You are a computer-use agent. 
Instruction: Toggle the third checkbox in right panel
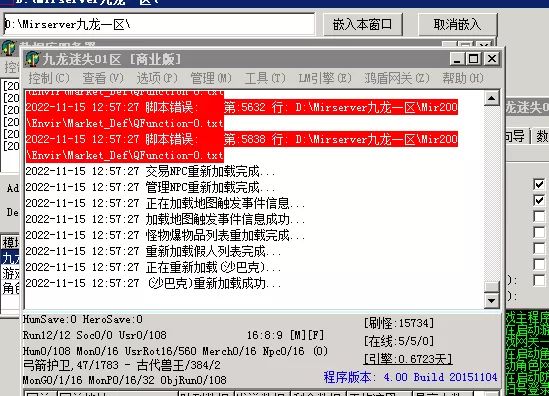click(539, 216)
